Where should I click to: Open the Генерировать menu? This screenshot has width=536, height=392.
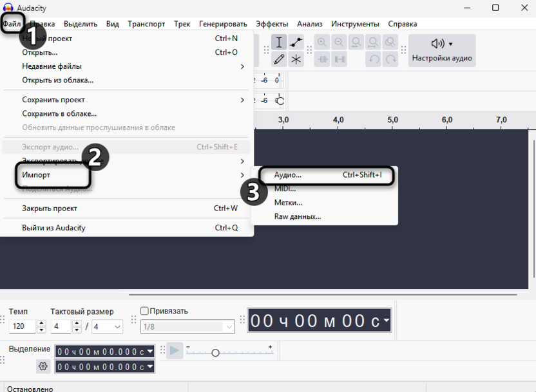(223, 24)
